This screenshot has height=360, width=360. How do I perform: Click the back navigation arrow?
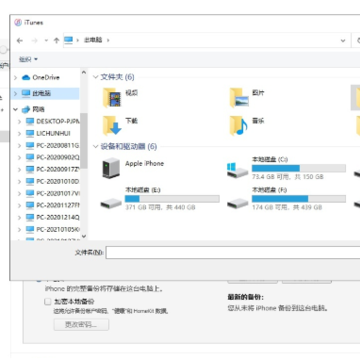[20, 40]
